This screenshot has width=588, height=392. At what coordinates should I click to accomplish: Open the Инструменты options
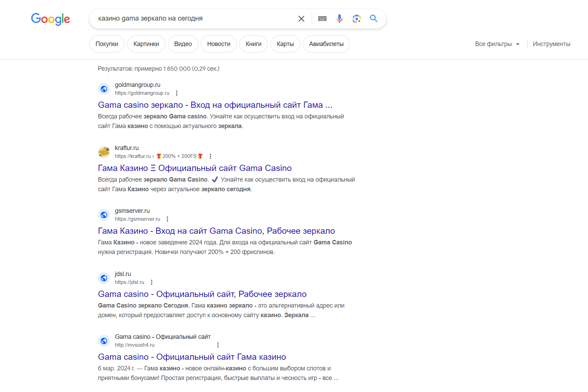coord(552,44)
